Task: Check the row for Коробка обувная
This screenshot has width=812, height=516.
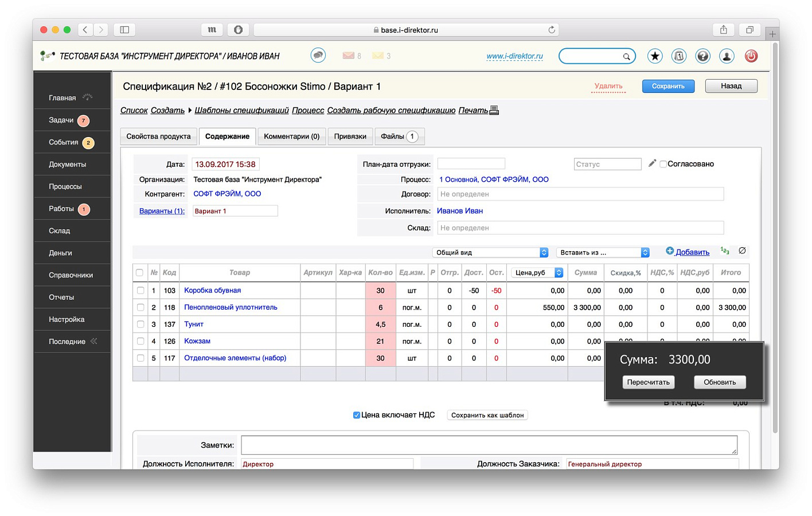Action: tap(140, 291)
